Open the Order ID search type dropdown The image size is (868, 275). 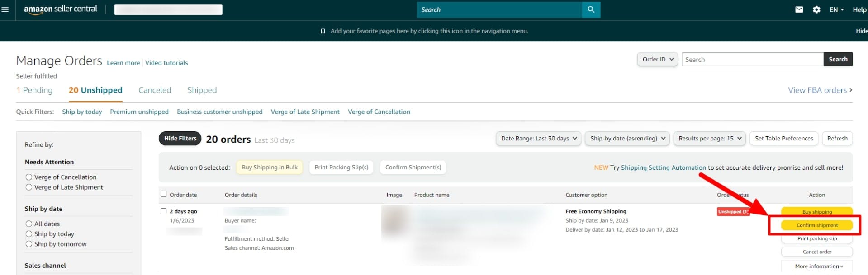[x=657, y=59]
